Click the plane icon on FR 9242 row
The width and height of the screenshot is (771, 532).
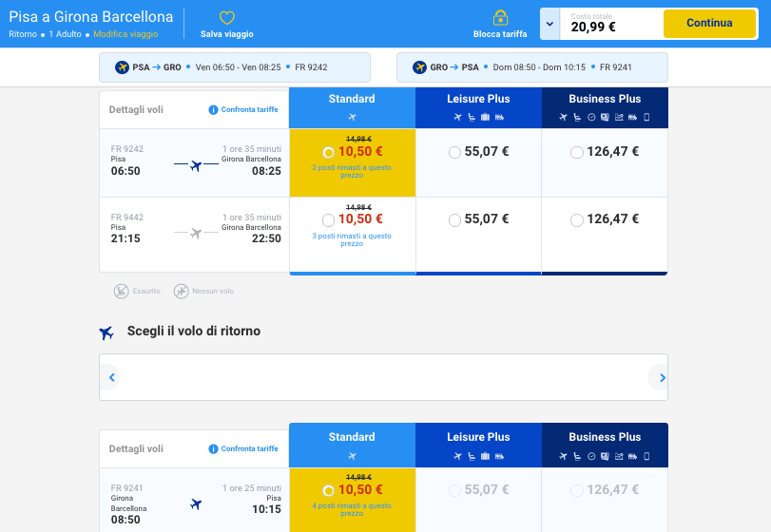pyautogui.click(x=196, y=165)
